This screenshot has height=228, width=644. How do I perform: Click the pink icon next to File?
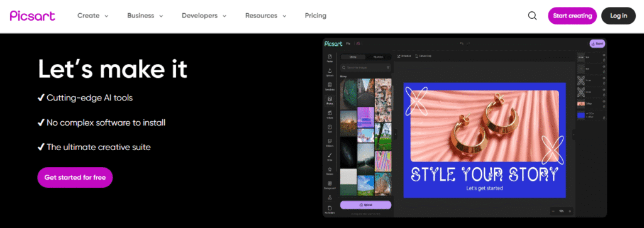[x=358, y=43]
